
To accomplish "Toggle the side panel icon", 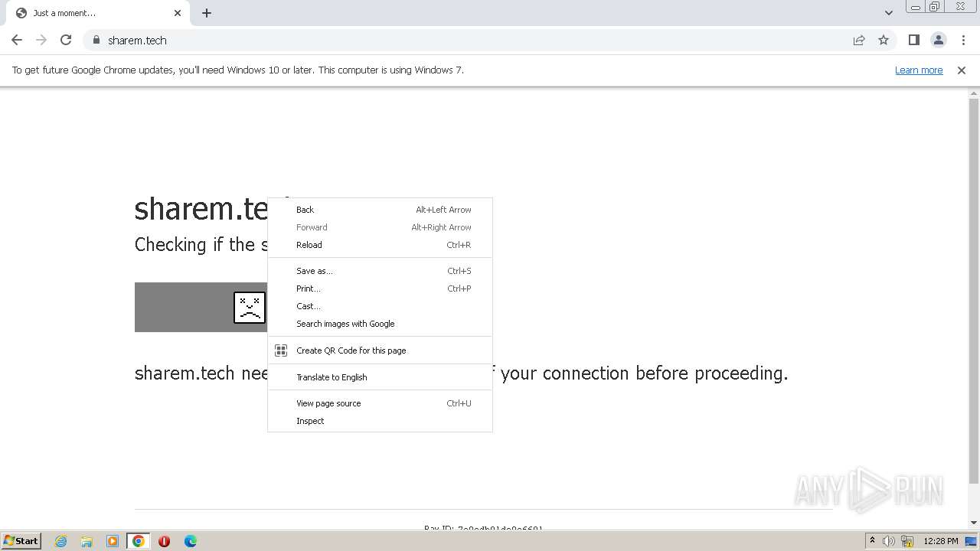I will pyautogui.click(x=913, y=40).
